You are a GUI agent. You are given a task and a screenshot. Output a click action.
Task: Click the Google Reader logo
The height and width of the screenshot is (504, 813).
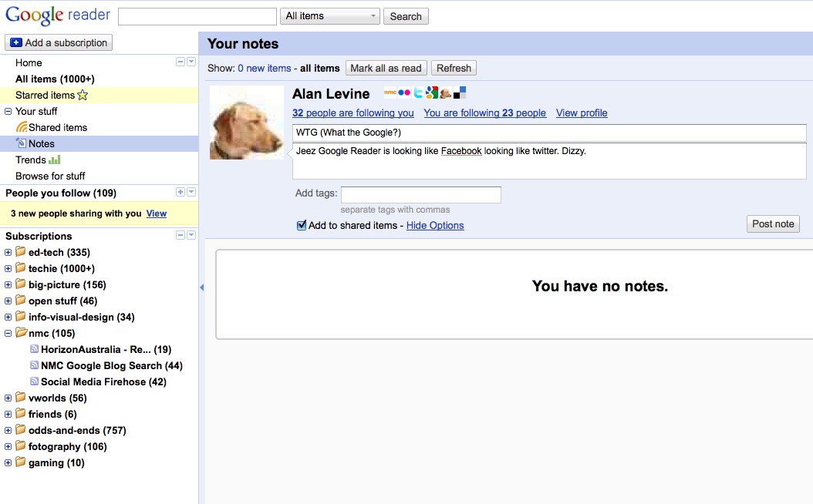(58, 15)
